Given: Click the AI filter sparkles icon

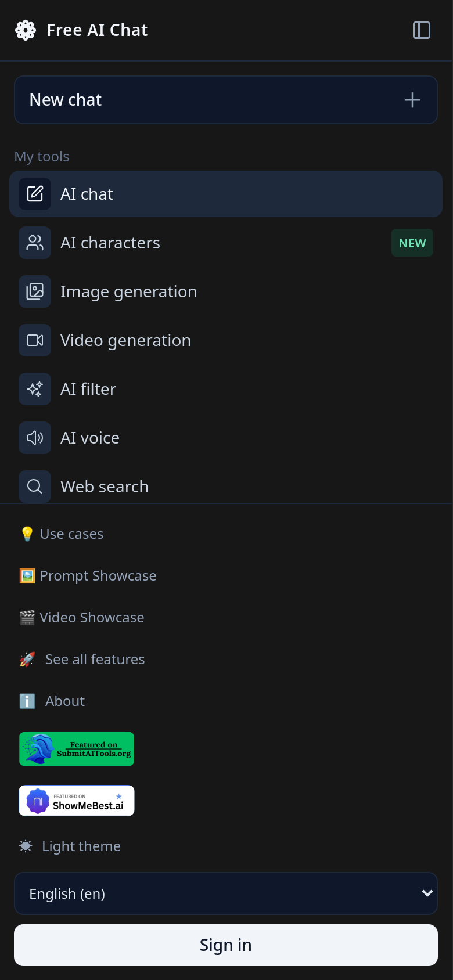Looking at the screenshot, I should click(x=35, y=389).
